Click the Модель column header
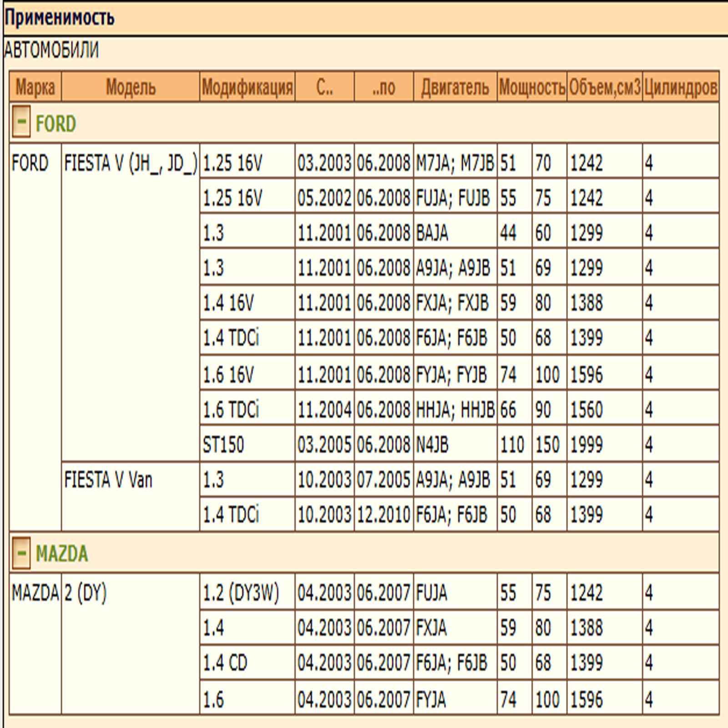Image resolution: width=728 pixels, height=728 pixels. 131,86
